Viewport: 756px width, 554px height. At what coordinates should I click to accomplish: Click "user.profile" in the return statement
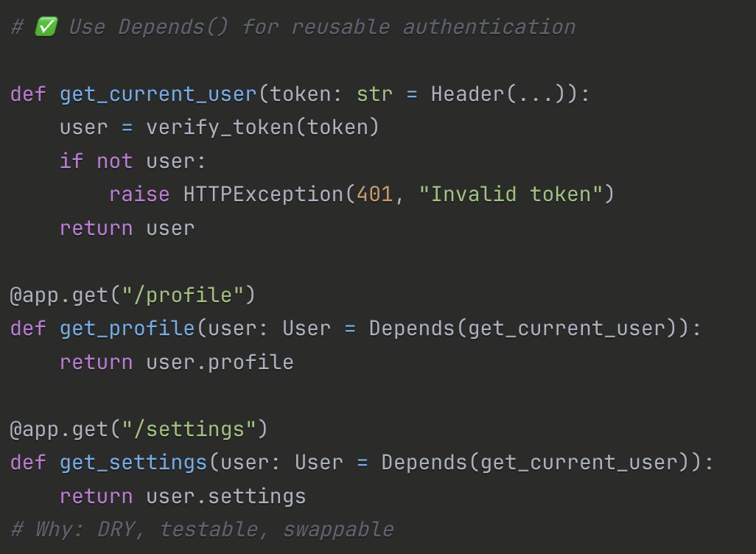pos(220,362)
